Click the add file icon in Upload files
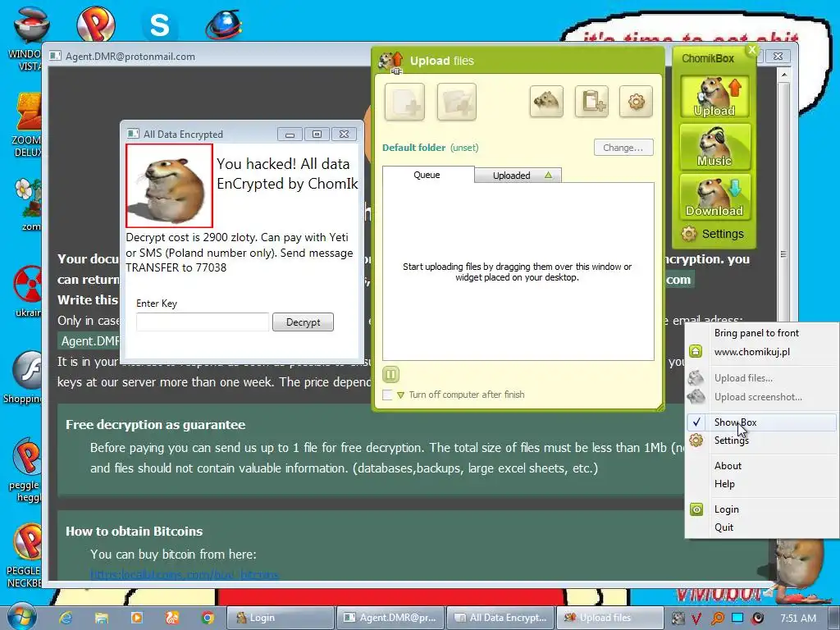This screenshot has width=840, height=630. tap(404, 102)
